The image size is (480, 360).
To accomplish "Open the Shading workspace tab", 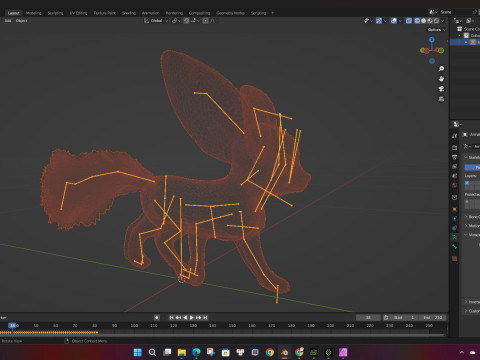I will (x=129, y=13).
